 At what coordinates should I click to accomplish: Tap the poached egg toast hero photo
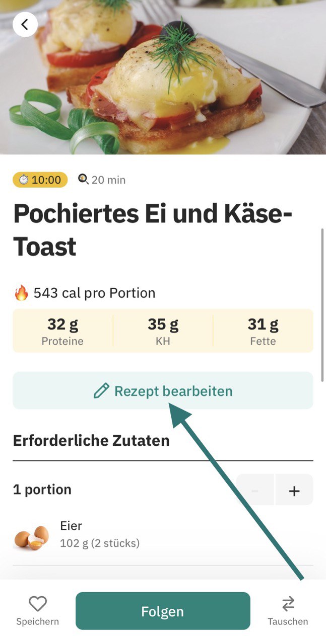point(163,77)
